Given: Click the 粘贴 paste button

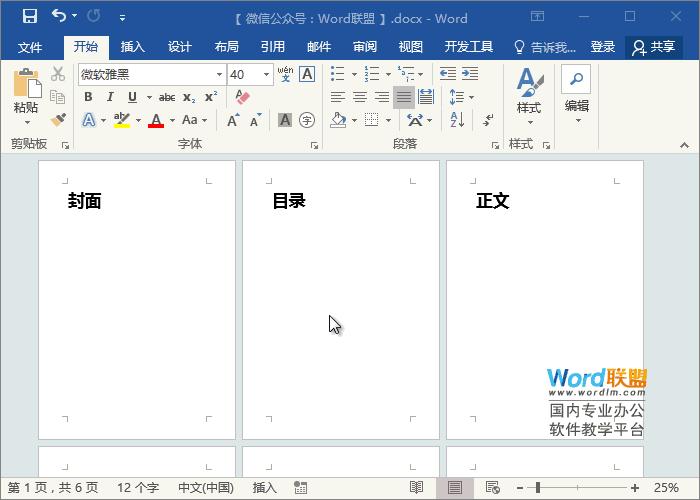Looking at the screenshot, I should 26,89.
